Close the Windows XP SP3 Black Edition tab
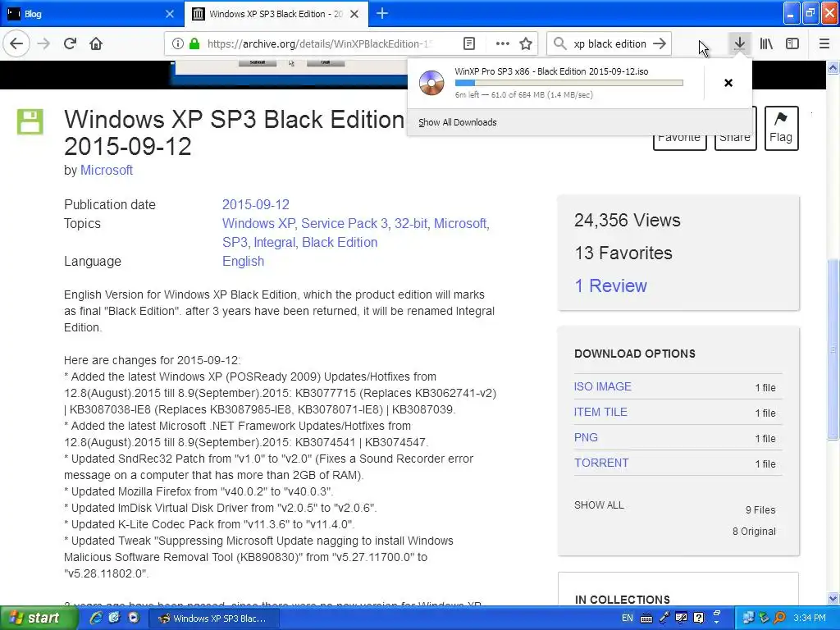840x630 pixels. click(354, 14)
